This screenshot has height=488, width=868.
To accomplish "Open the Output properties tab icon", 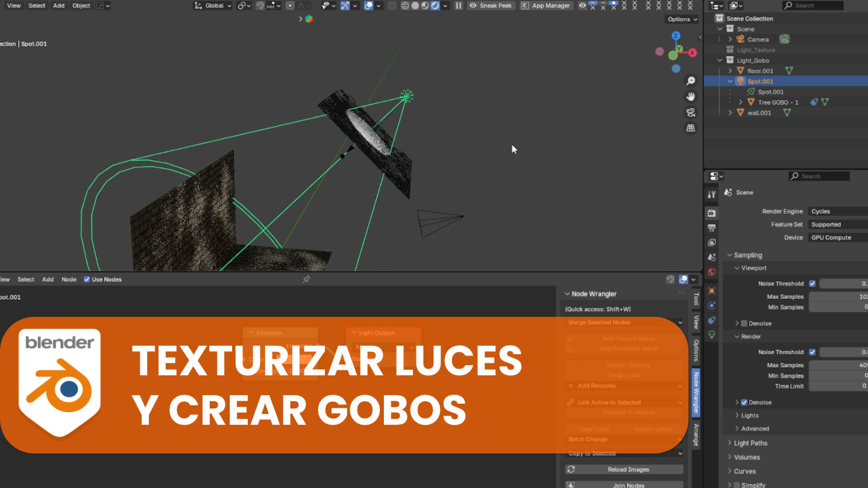I will point(712,228).
